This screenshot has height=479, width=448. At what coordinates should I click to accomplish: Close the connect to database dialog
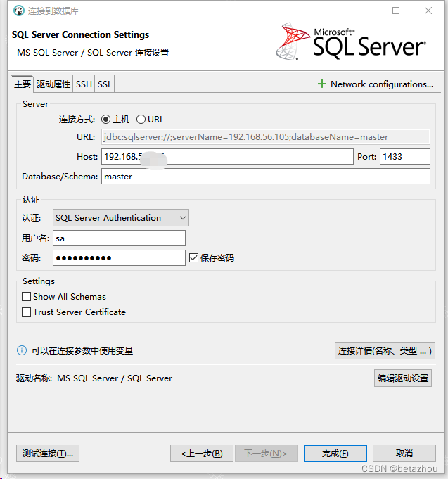[x=428, y=11]
